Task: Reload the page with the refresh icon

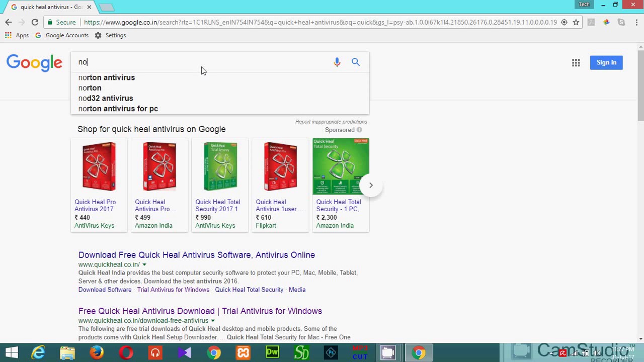Action: point(35,22)
